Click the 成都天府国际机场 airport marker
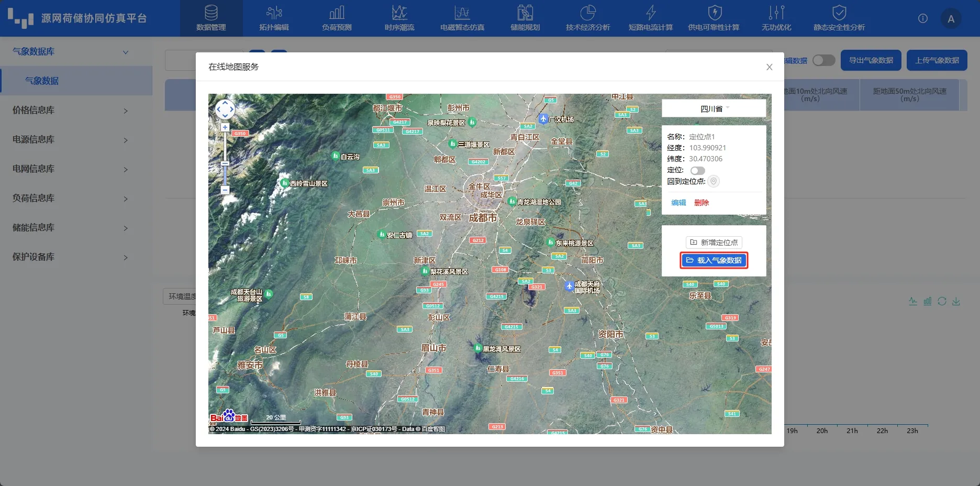The height and width of the screenshot is (486, 980). point(569,286)
